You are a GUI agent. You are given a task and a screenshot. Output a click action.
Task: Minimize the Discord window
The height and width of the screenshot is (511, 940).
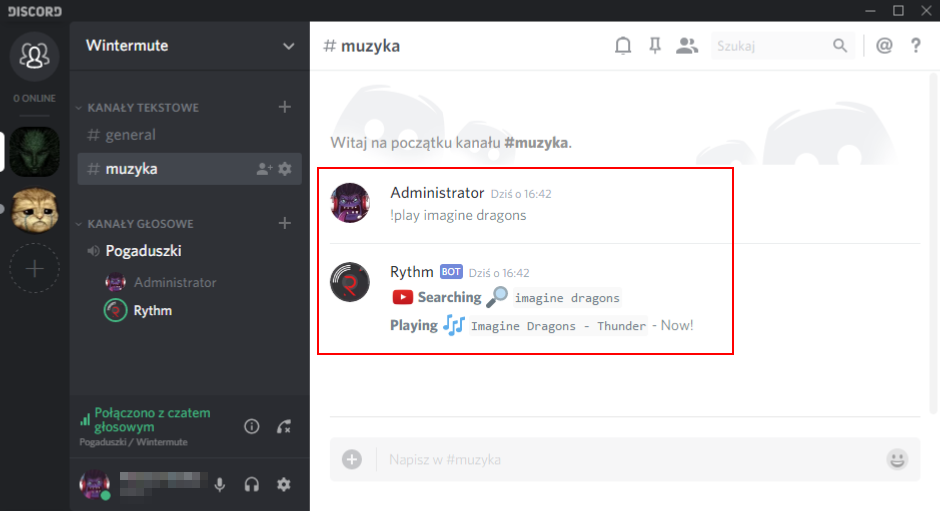coord(870,11)
